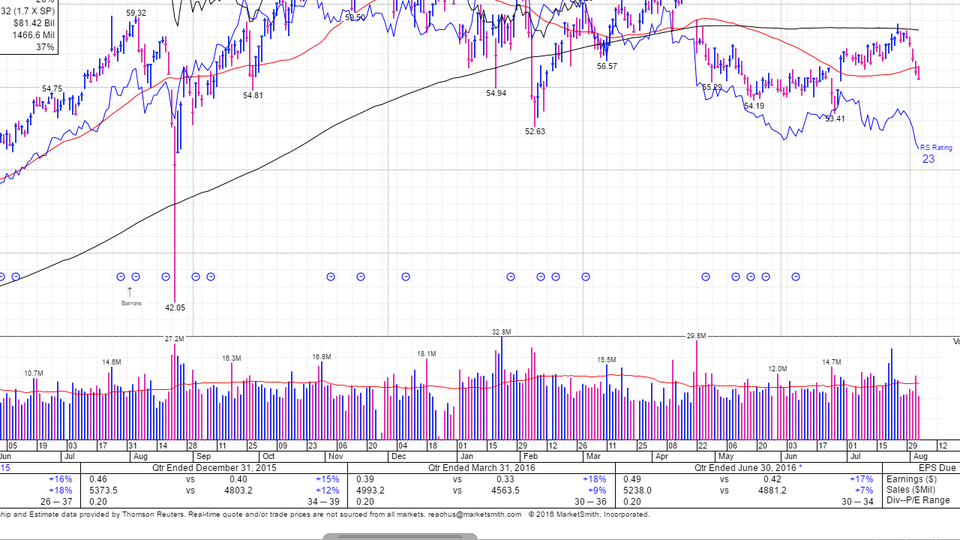Click the $81.42 Bil market cap value
Screen dimensions: 960x540
34,23
